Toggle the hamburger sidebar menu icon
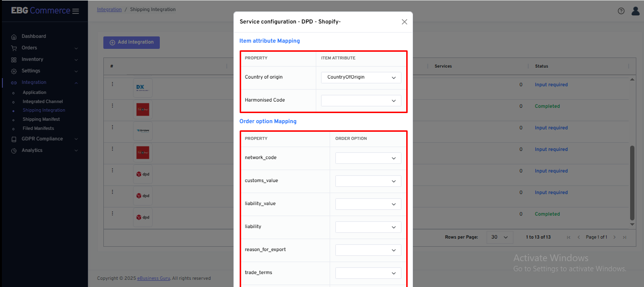The height and width of the screenshot is (287, 644). pyautogui.click(x=76, y=11)
